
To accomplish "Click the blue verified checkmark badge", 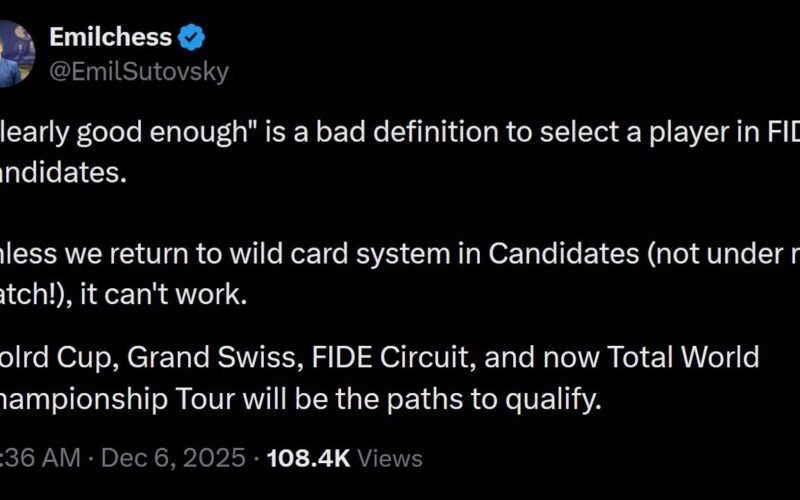I will (x=192, y=39).
